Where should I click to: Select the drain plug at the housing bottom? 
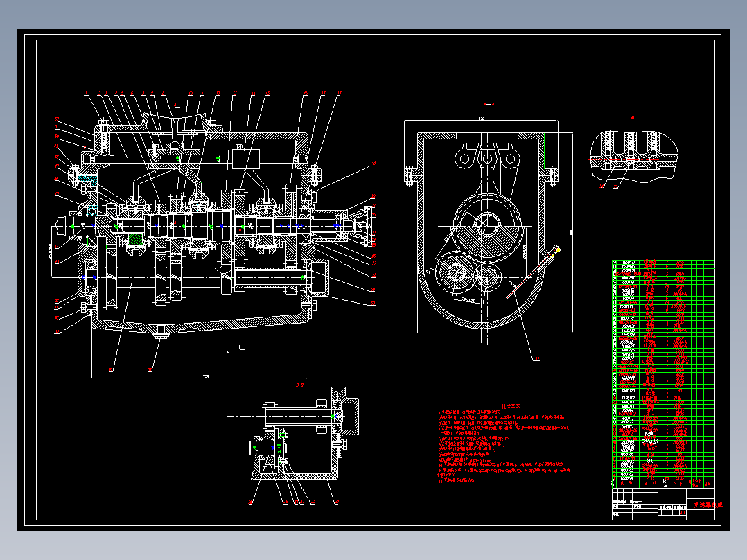coord(161,332)
